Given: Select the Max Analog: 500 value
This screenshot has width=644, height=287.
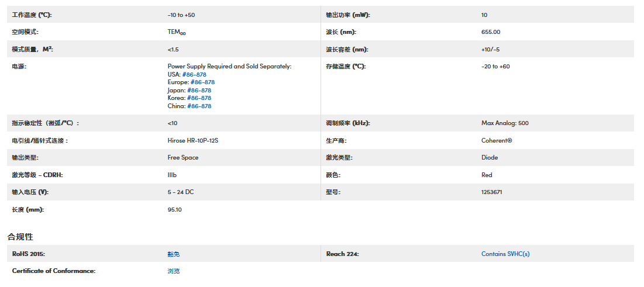Looking at the screenshot, I should [505, 123].
